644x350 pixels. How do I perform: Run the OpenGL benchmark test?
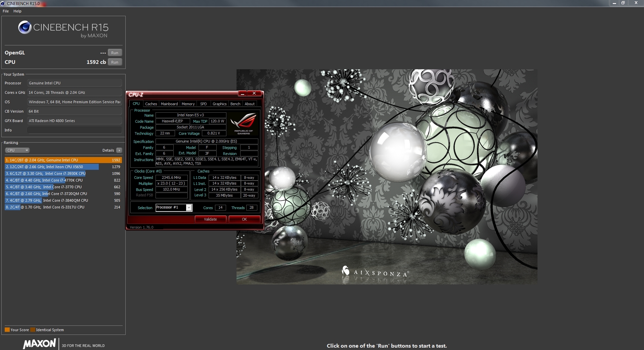115,53
